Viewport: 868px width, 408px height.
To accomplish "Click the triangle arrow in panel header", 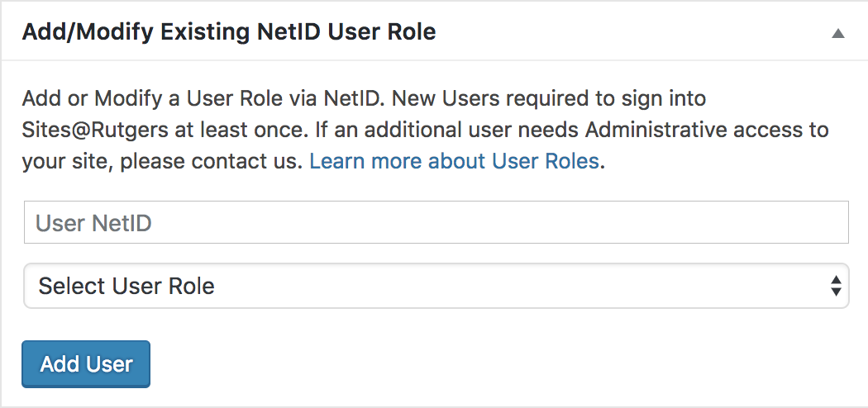I will 837,34.
